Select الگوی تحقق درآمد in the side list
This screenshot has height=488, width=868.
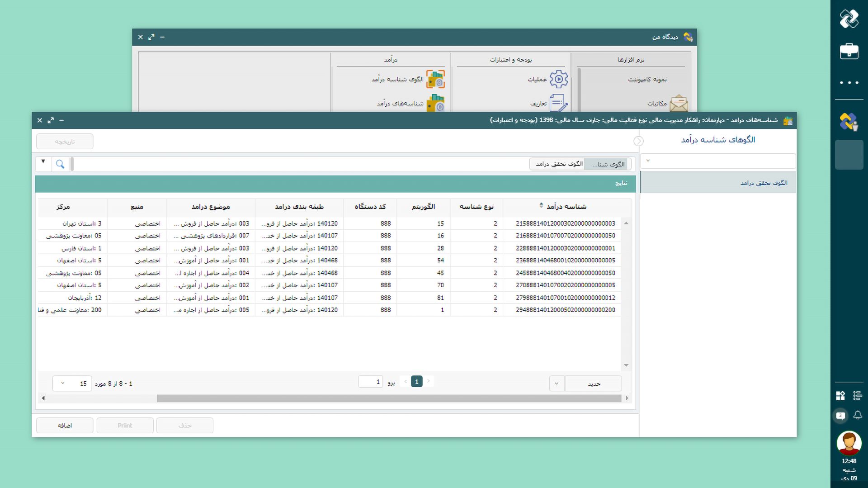click(763, 183)
